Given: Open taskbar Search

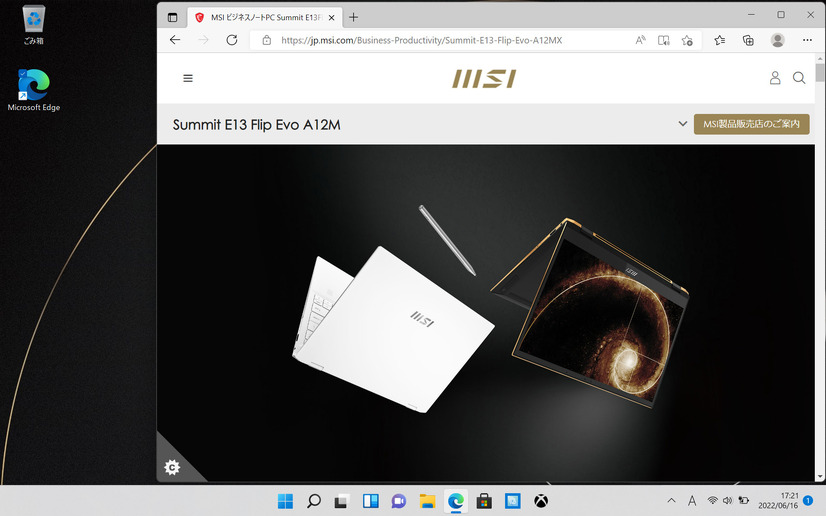Looking at the screenshot, I should [314, 501].
